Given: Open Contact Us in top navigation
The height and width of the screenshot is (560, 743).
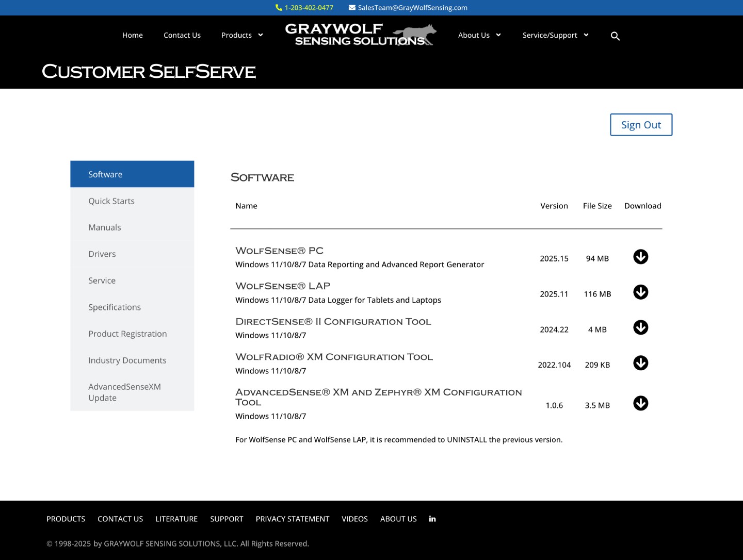Looking at the screenshot, I should pyautogui.click(x=182, y=35).
